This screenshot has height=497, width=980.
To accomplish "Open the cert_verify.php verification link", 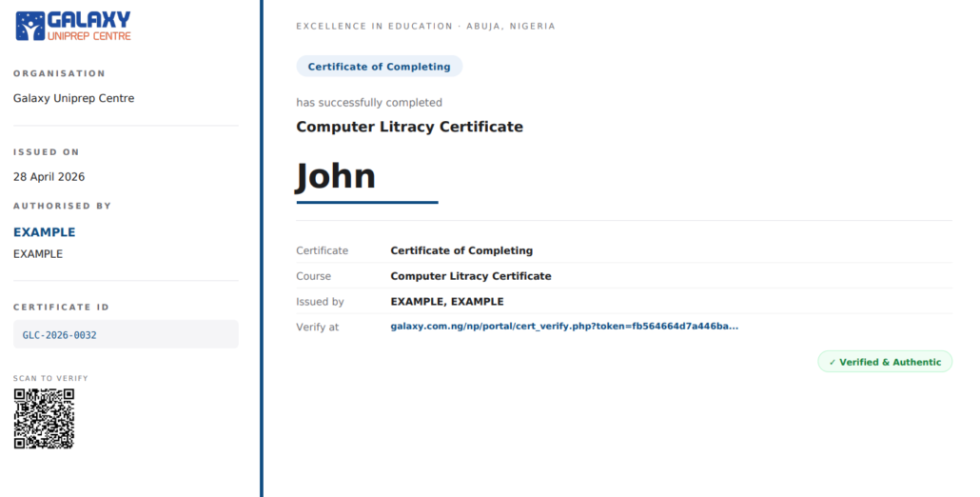I will [x=564, y=327].
